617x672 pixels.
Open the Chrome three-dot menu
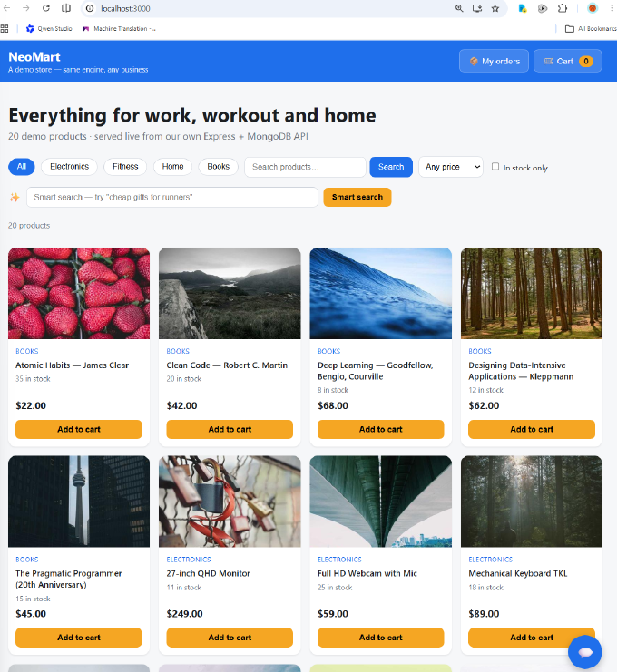[x=612, y=8]
